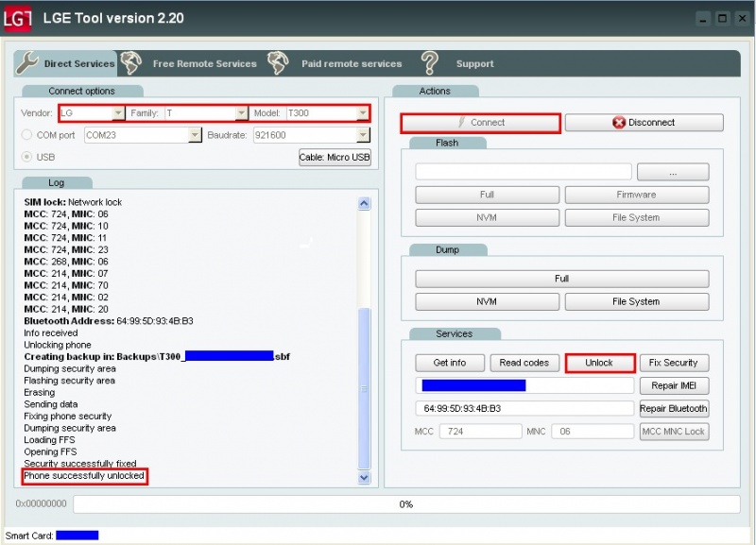Screen dimensions: 756x545
Task: Click the Repair Bluetooth button
Action: pos(674,409)
